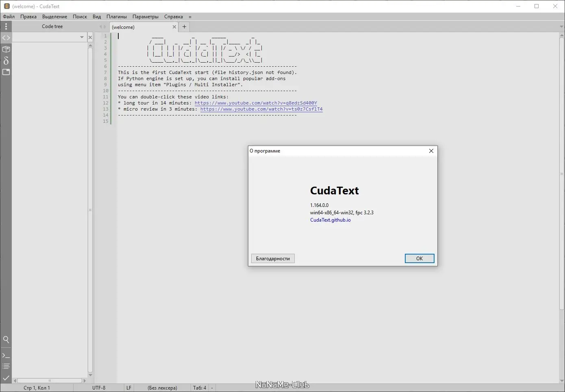
Task: Open the Файл menu
Action: coord(9,17)
